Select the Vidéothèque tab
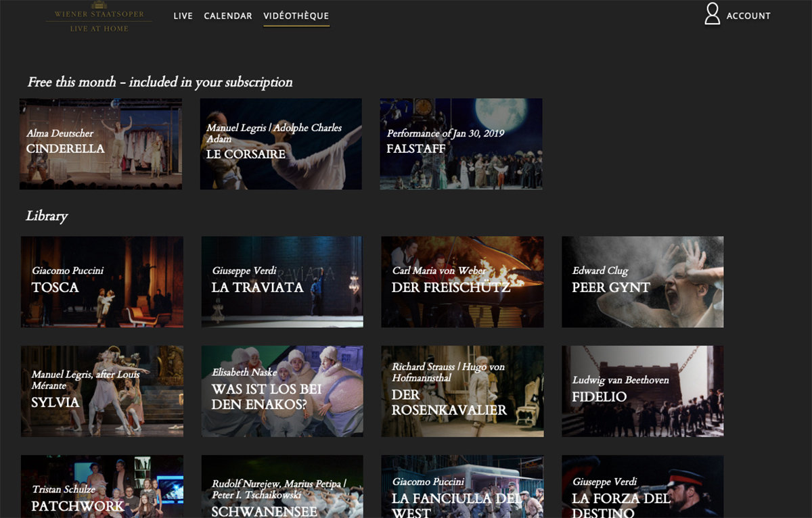 point(296,16)
